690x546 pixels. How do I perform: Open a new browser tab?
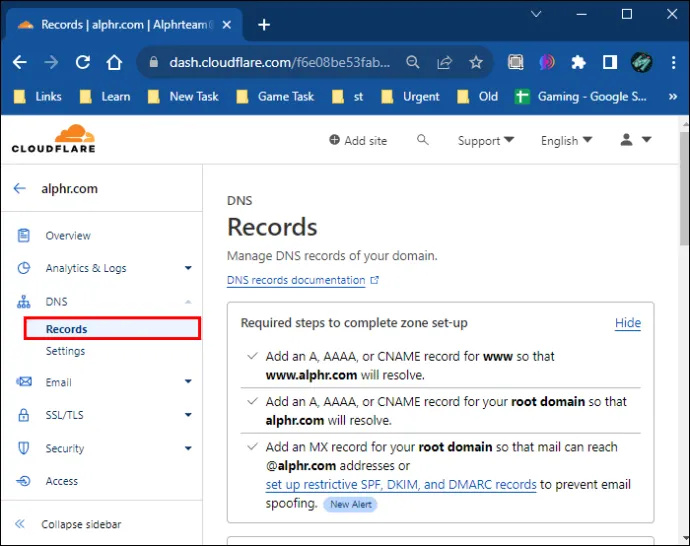pos(264,25)
